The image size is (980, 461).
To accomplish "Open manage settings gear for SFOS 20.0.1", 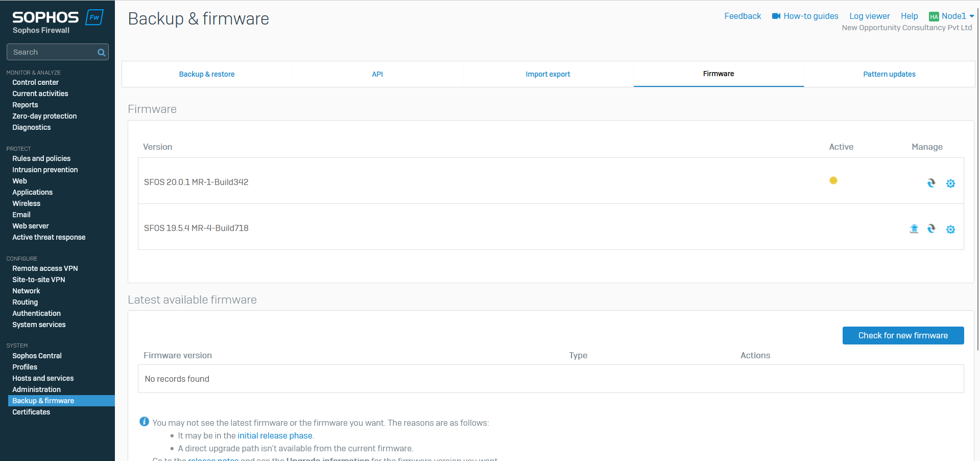I will click(950, 183).
